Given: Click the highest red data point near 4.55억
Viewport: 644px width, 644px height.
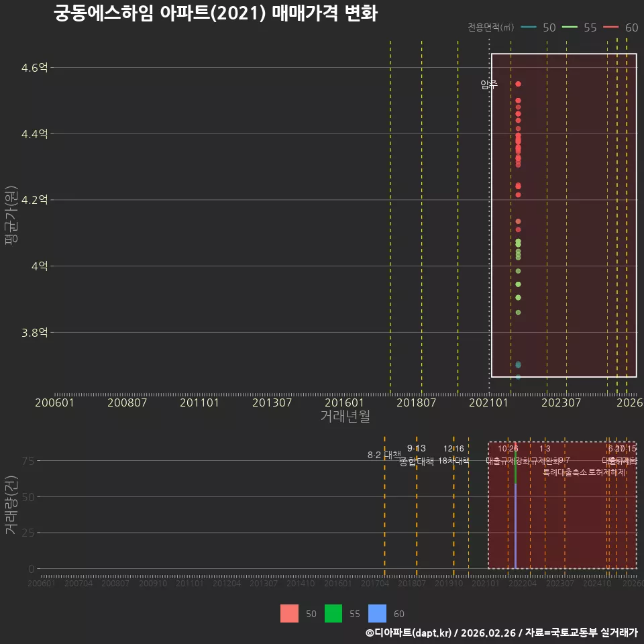Looking at the screenshot, I should 518,84.
